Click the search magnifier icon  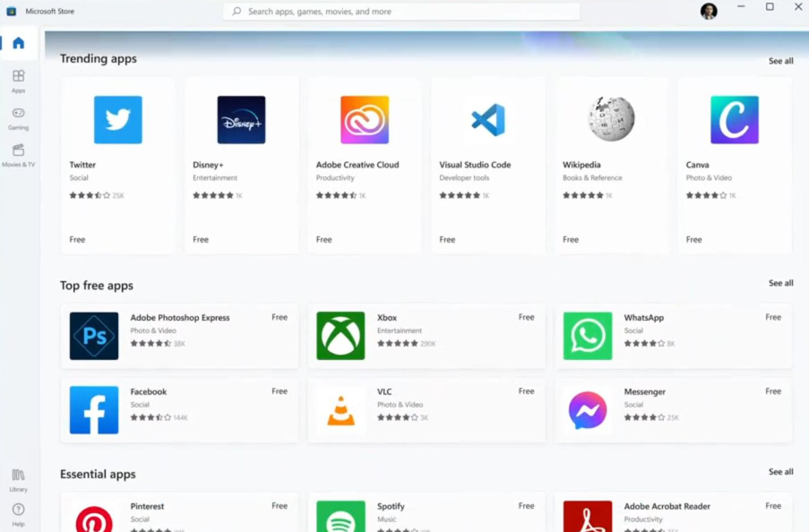[237, 11]
